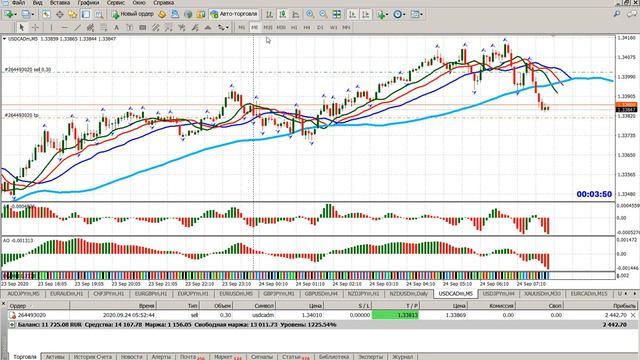Click the Новый ордер button
640x360 pixels.
pos(133,14)
